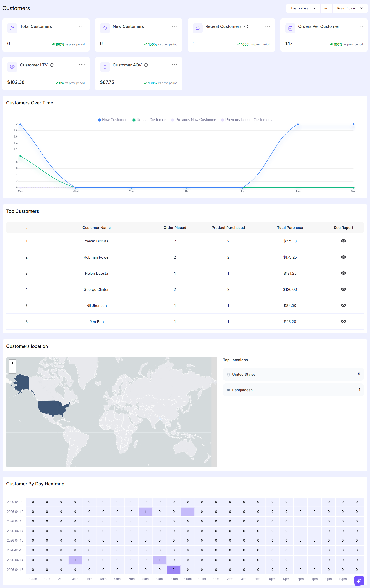This screenshot has height=588, width=370.
Task: Open Total Customers card options menu
Action: point(82,26)
